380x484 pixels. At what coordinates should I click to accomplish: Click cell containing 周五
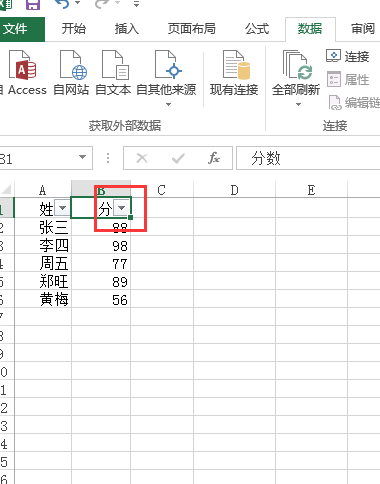pyautogui.click(x=43, y=264)
